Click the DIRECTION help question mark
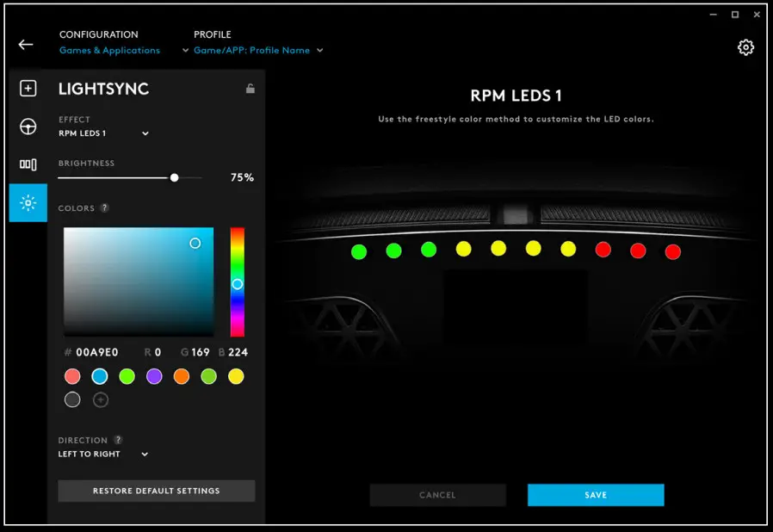The image size is (773, 532). (x=118, y=439)
